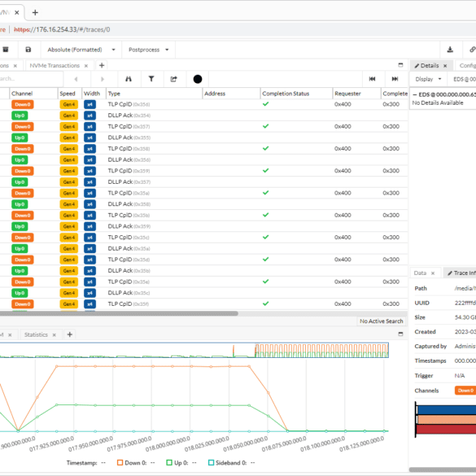
Task: Click the Completion Status column header
Action: [296, 94]
